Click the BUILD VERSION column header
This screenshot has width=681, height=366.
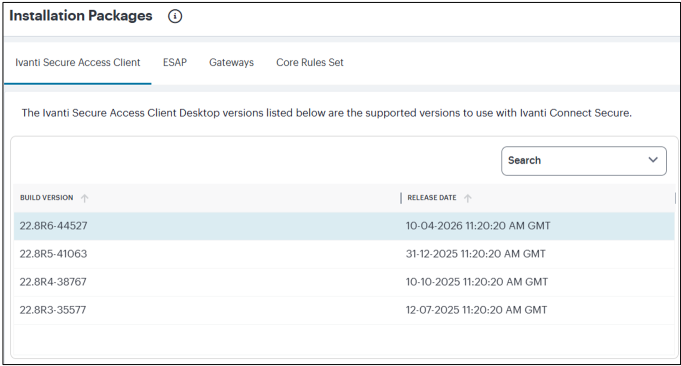click(46, 198)
